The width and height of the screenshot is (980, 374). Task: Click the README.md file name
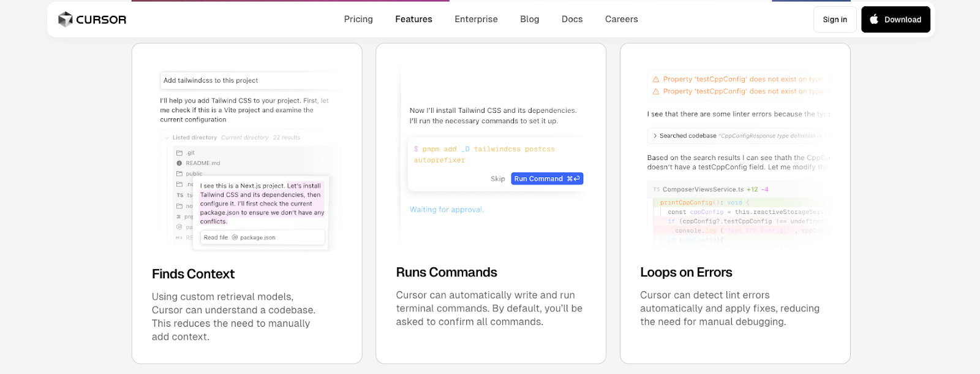tap(203, 163)
